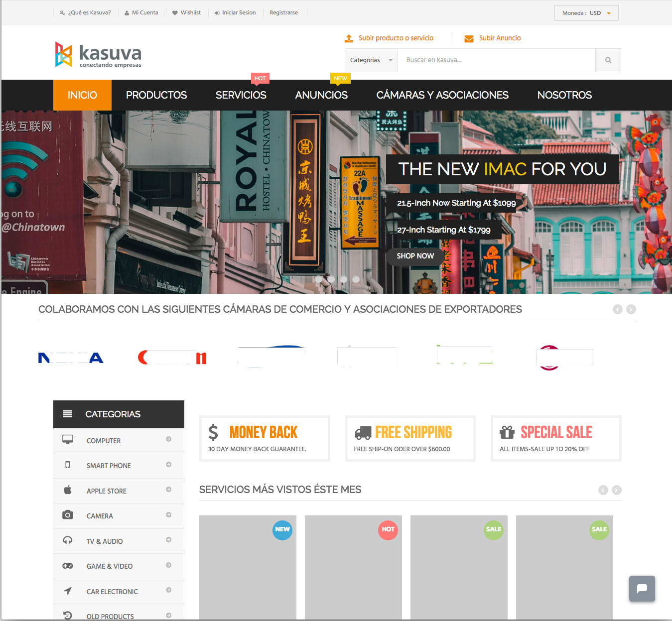Click the MONEY BACK promo heading
This screenshot has width=672, height=621.
click(264, 432)
